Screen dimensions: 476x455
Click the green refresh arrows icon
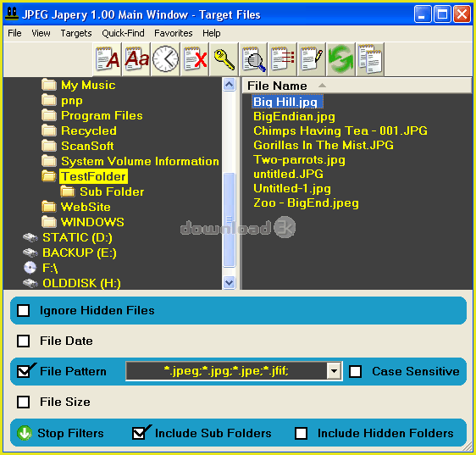[x=341, y=59]
